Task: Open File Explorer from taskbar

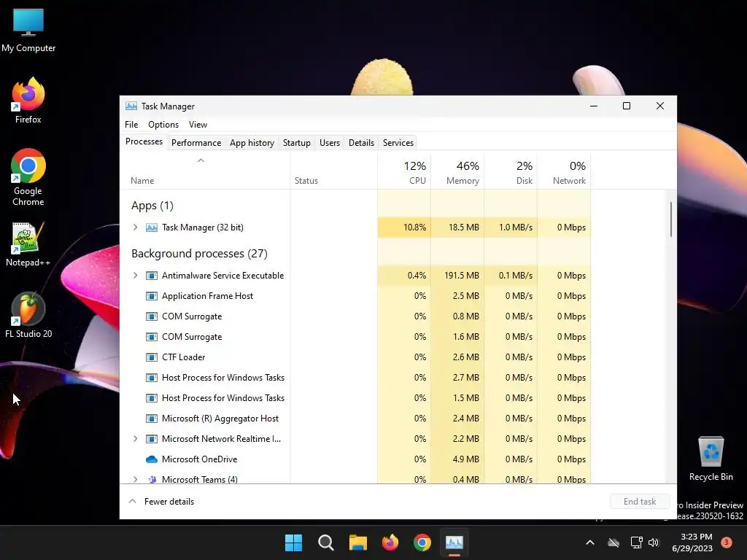Action: pyautogui.click(x=357, y=542)
